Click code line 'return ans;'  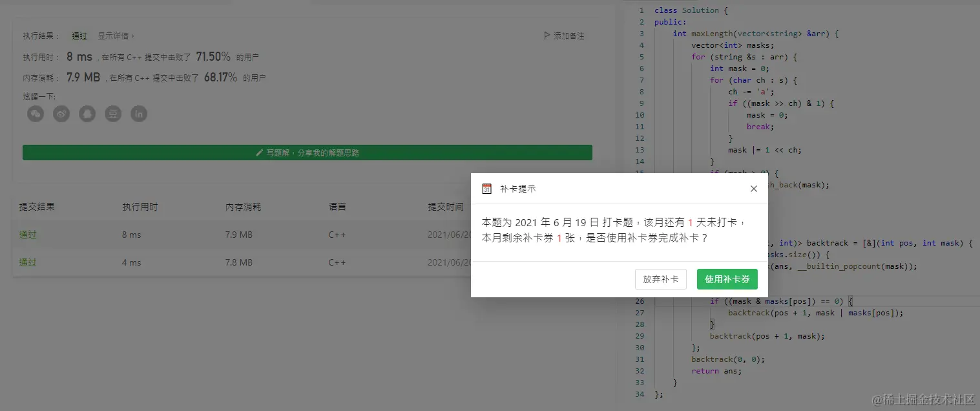[716, 371]
